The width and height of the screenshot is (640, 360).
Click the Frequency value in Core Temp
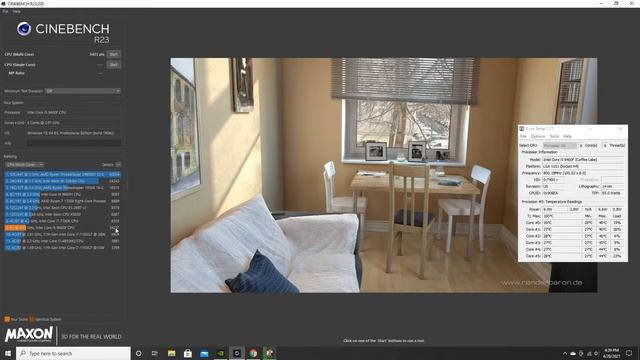pyautogui.click(x=583, y=173)
